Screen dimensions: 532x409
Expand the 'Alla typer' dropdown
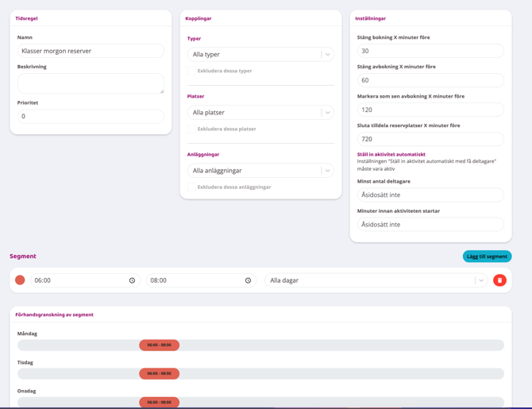pyautogui.click(x=327, y=55)
